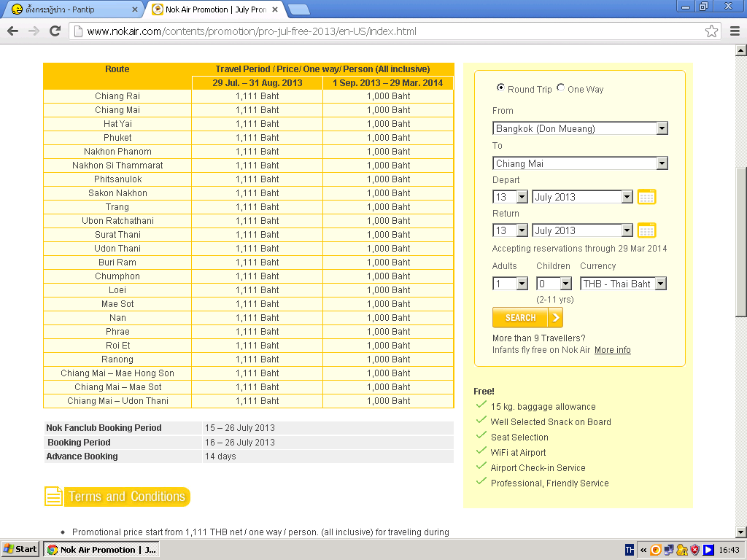Click the scrollbar down arrow

(x=741, y=532)
